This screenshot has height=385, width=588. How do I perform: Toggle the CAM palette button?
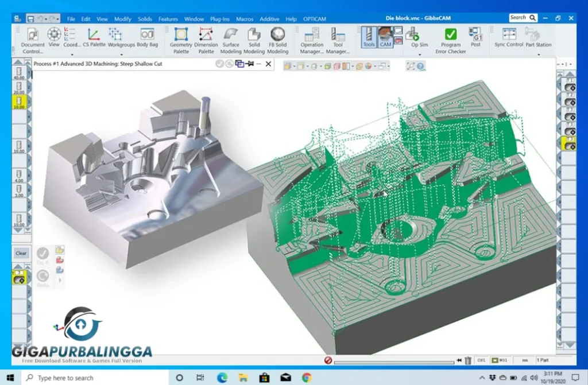[385, 37]
